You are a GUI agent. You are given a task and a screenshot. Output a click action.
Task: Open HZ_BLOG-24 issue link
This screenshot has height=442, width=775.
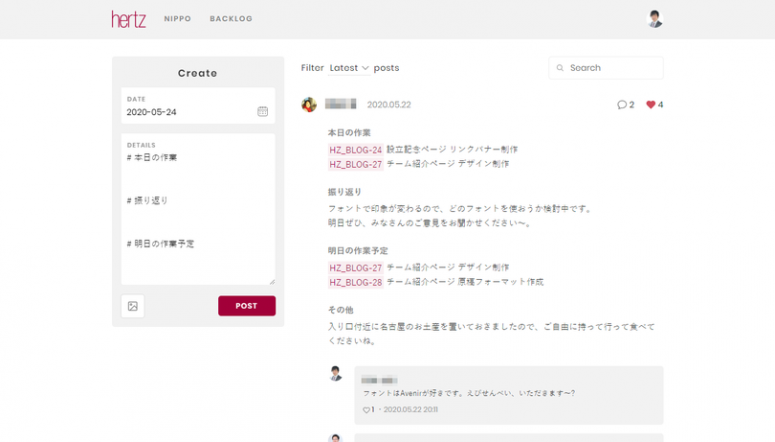(x=355, y=150)
